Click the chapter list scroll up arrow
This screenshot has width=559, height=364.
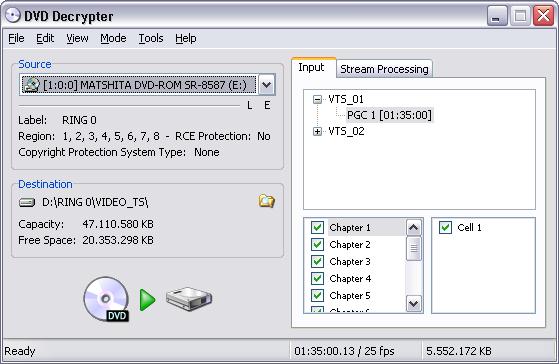coord(414,227)
